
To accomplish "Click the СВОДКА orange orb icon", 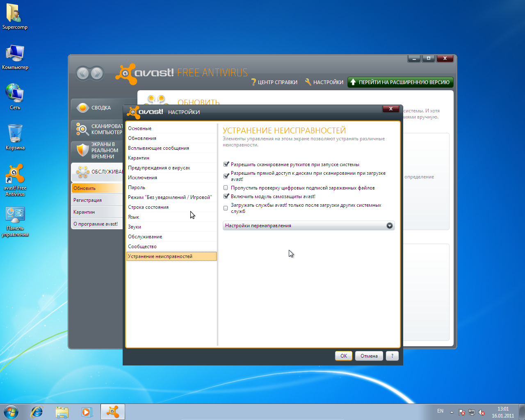I will pos(83,107).
